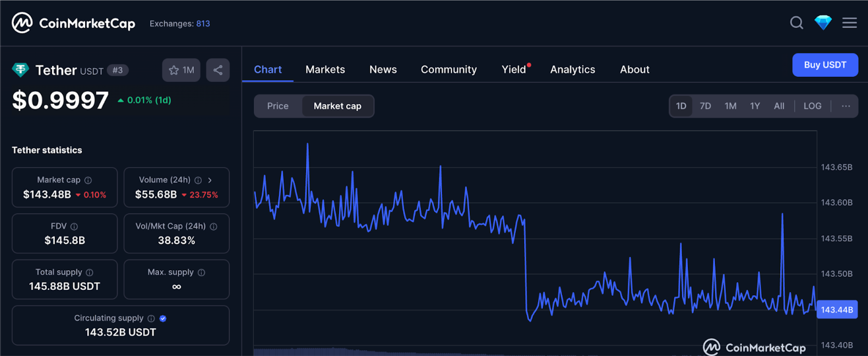Viewport: 868px width, 356px height.
Task: Select 1D chart range
Action: point(681,106)
